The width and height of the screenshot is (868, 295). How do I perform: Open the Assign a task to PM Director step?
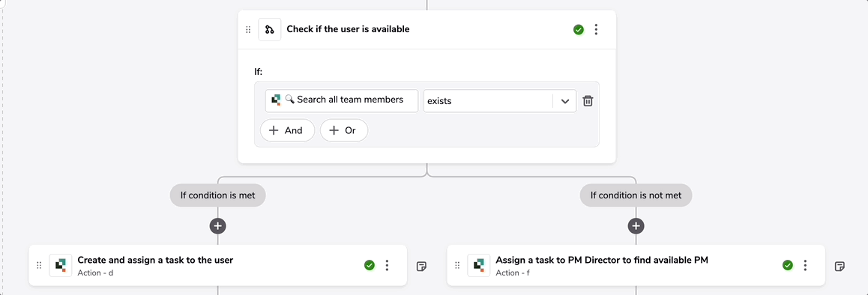[636, 266]
